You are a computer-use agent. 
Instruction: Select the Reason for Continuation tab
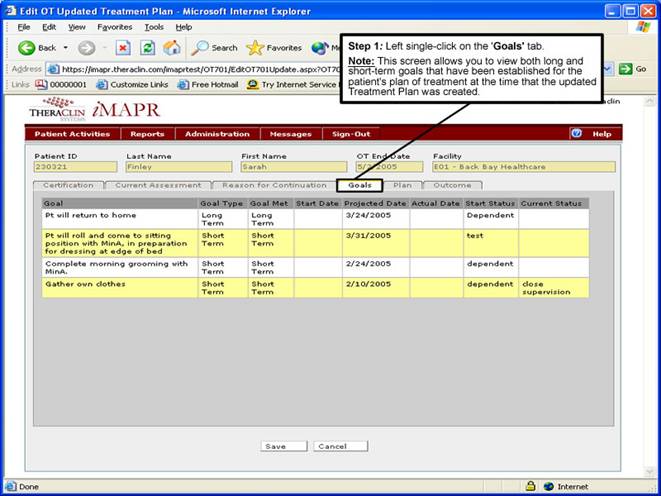274,185
